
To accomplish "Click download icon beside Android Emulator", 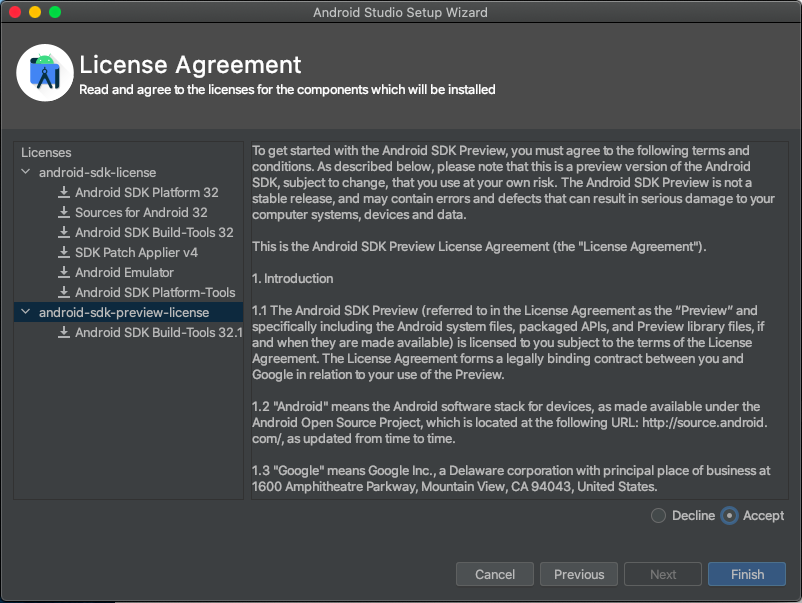I will click(x=64, y=272).
